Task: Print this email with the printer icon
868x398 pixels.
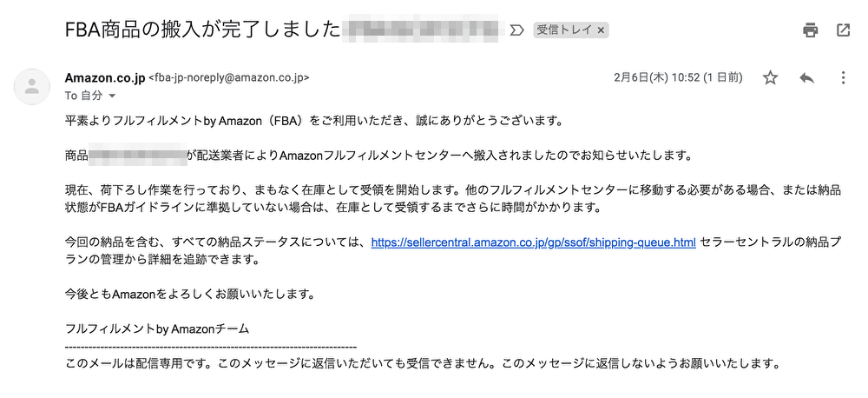Action: pyautogui.click(x=810, y=30)
